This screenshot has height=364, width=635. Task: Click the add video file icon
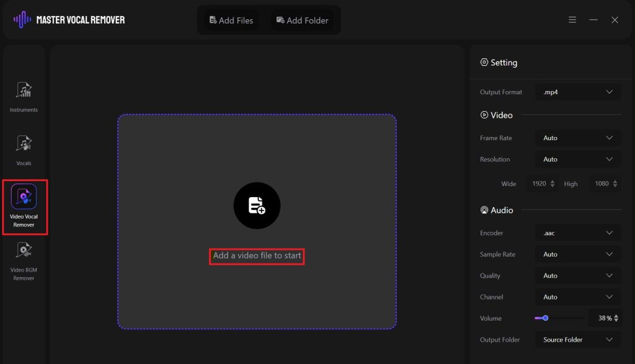point(257,205)
